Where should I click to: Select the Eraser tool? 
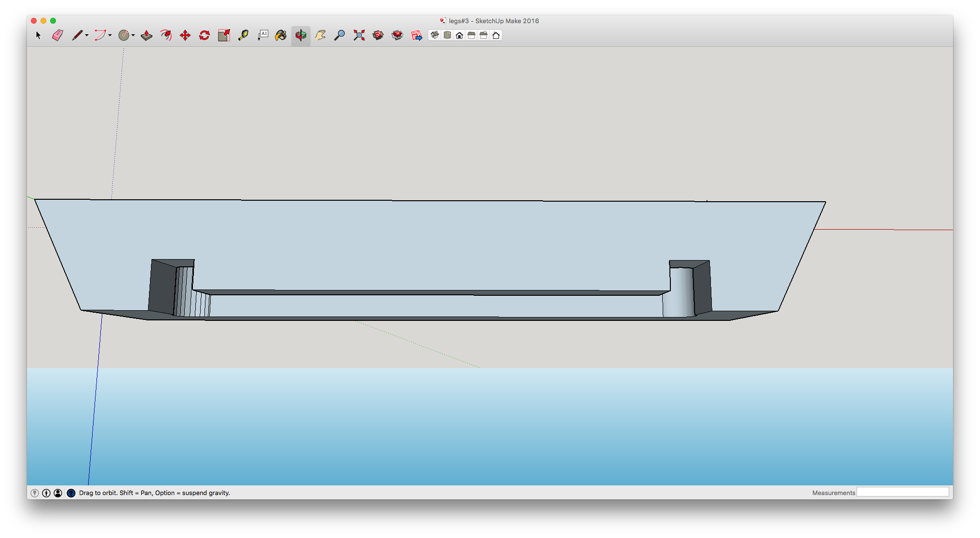point(57,35)
